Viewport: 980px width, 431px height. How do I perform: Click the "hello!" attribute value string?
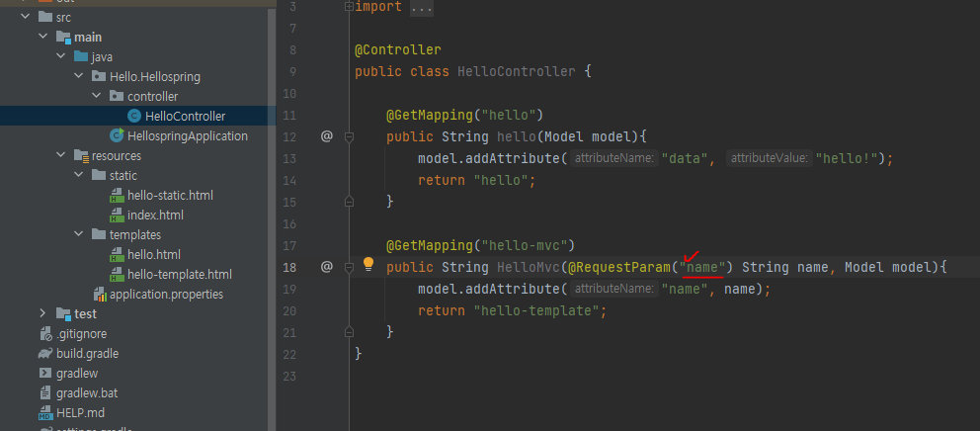click(x=847, y=158)
